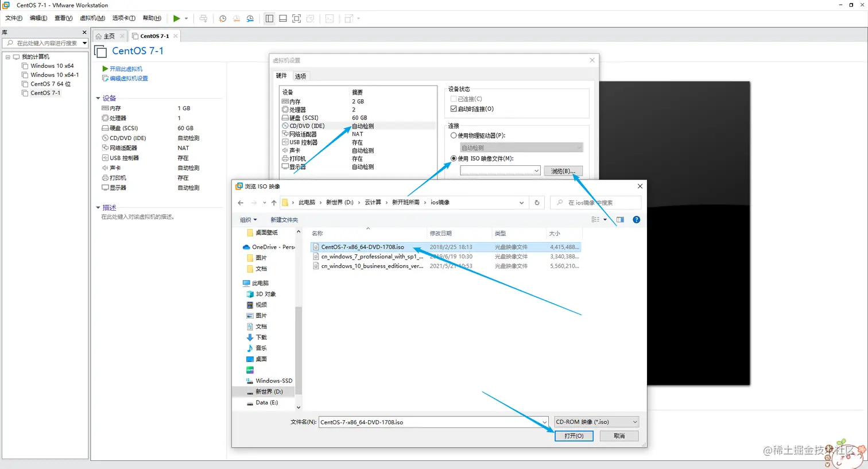Click the full screen mode icon
This screenshot has width=868, height=469.
coord(297,18)
